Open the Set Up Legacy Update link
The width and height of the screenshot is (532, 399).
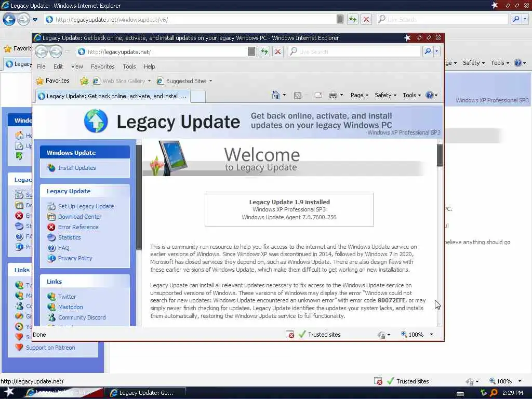click(86, 206)
